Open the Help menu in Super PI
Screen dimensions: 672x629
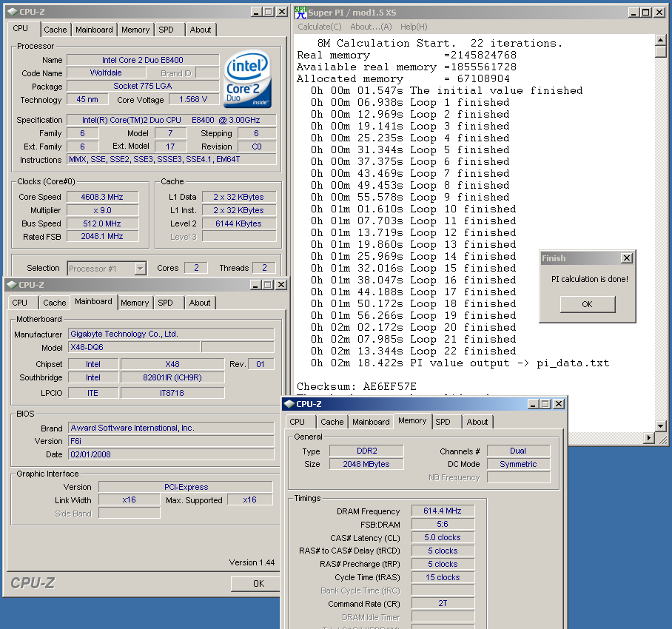pyautogui.click(x=413, y=27)
